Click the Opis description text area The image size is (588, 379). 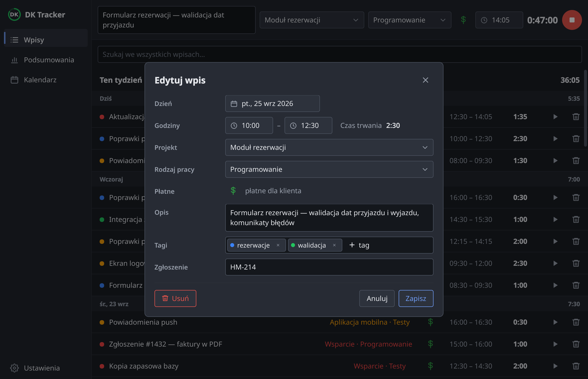point(329,218)
